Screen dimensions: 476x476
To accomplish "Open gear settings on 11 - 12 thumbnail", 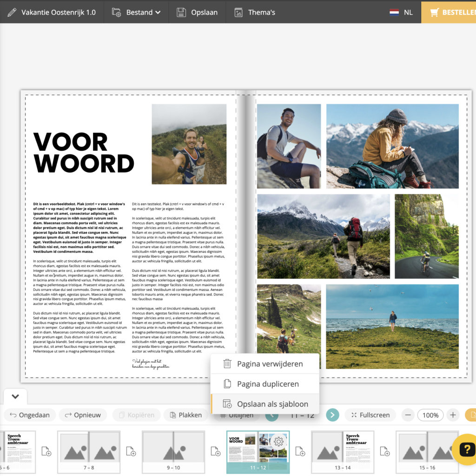I will pyautogui.click(x=278, y=442).
